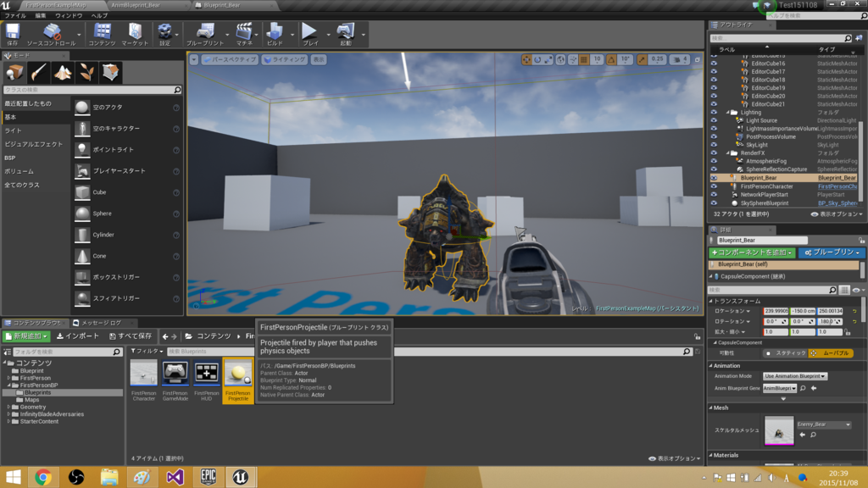
Task: Collapse the Transform (トランスフォーム) section
Action: (x=711, y=301)
